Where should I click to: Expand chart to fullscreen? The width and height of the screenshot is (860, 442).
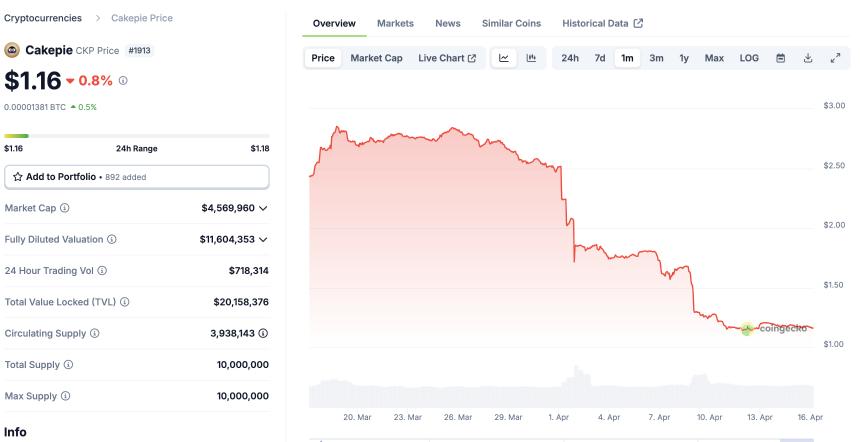coord(835,58)
